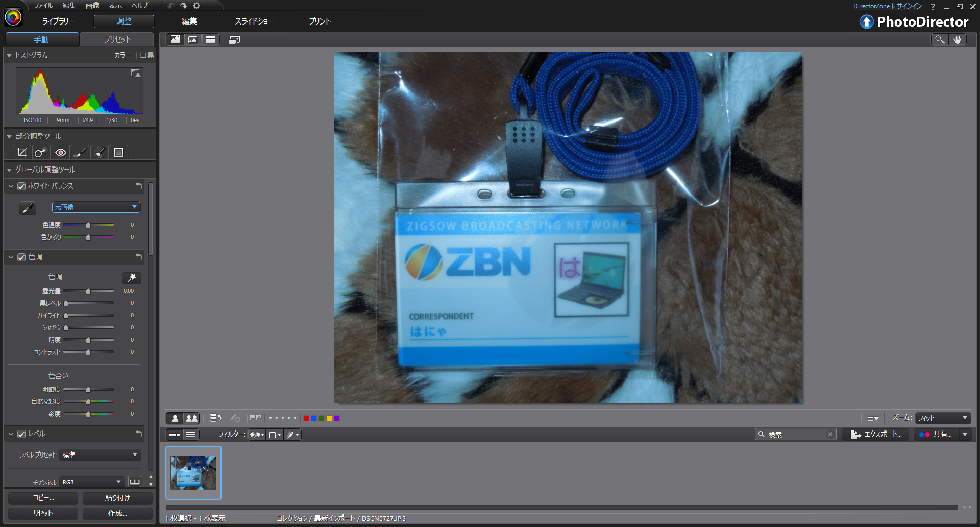Click the adjustment history icon
980x527 pixels.
pos(215,418)
